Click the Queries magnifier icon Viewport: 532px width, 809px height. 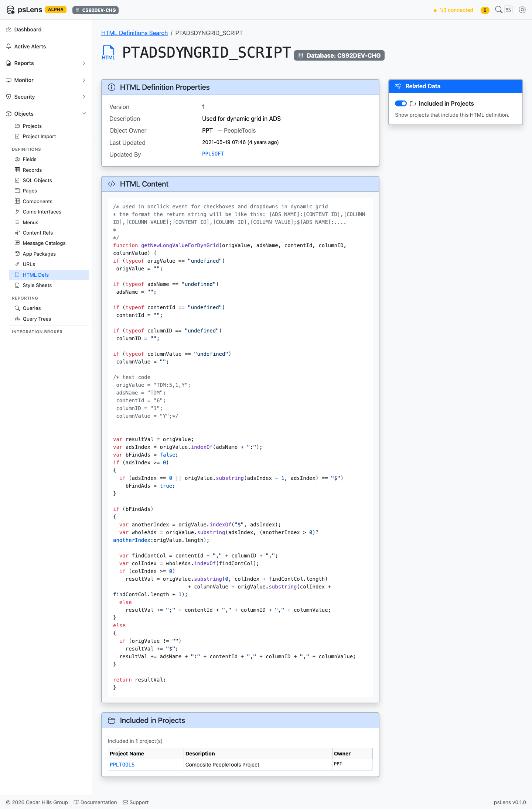[x=17, y=308]
